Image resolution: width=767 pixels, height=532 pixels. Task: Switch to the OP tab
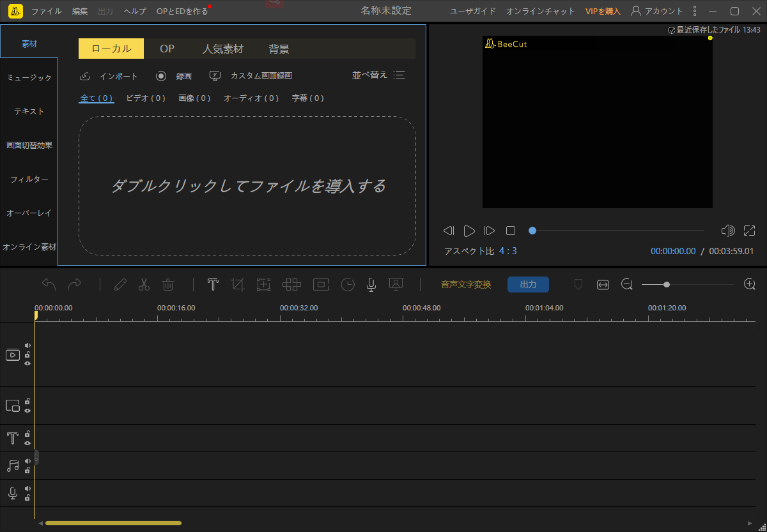[x=167, y=48]
